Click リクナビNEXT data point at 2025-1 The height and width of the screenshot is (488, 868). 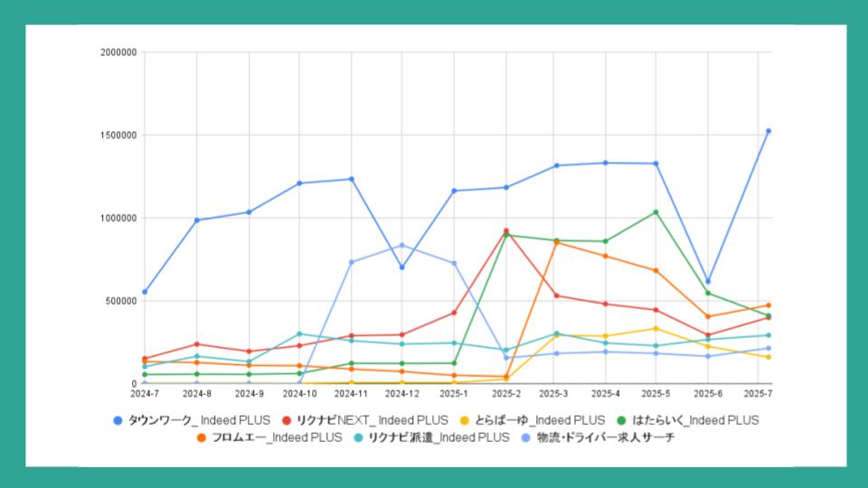pos(454,313)
